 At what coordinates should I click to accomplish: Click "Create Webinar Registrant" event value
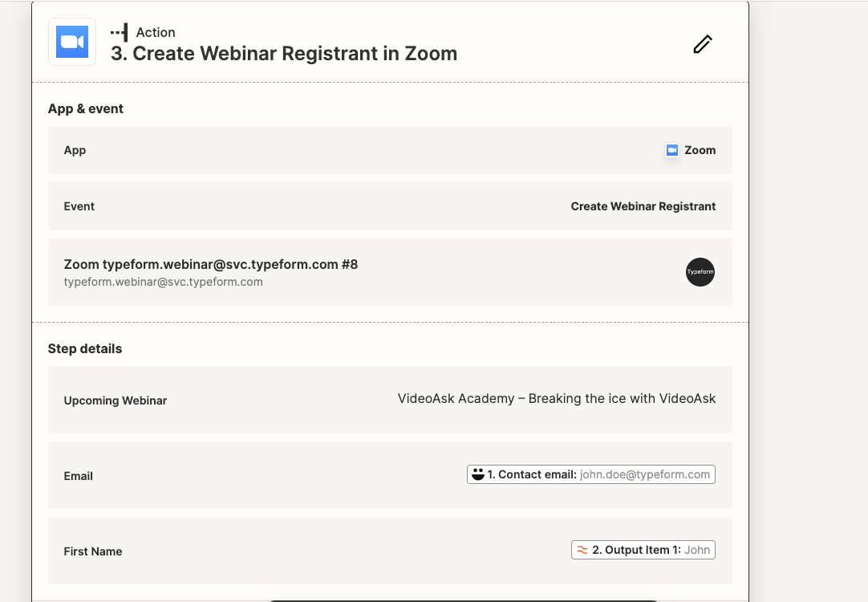click(x=643, y=206)
